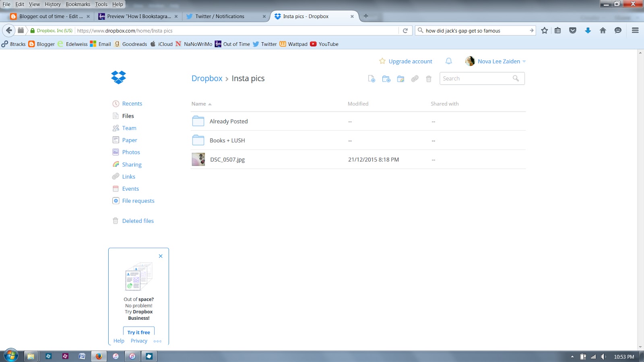Screen dimensions: 644x362
Task: Click the share folder rainbow icon
Action: (400, 79)
